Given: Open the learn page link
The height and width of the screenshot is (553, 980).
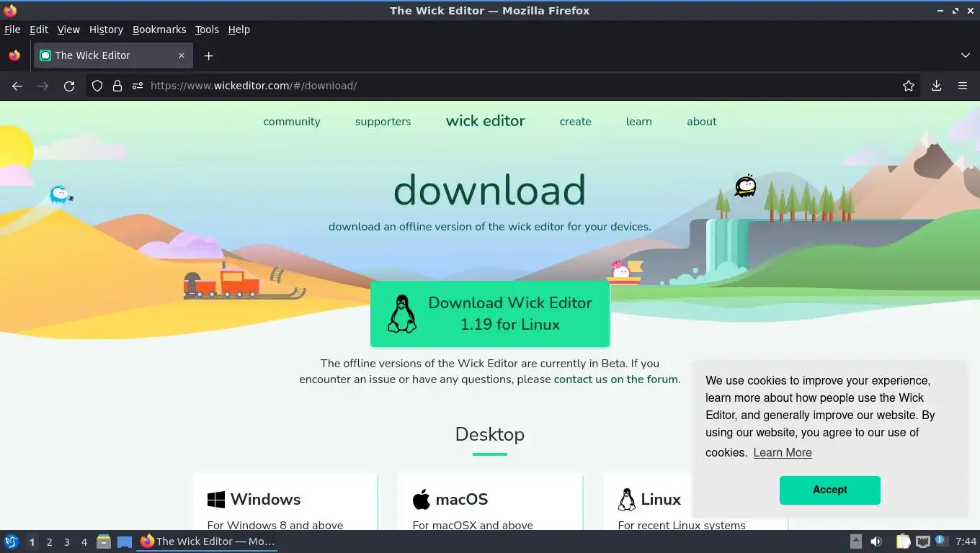Looking at the screenshot, I should point(638,122).
